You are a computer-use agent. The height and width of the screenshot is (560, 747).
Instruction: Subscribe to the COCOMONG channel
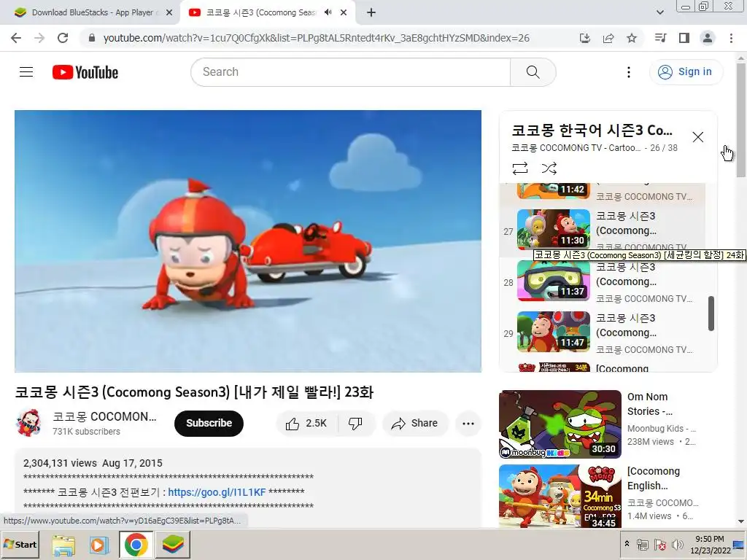point(209,424)
